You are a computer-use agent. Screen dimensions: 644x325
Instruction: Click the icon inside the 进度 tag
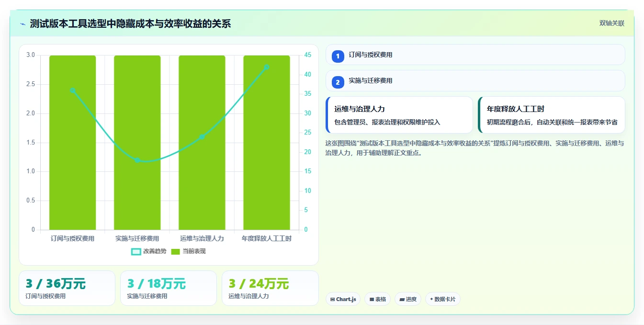coord(402,299)
